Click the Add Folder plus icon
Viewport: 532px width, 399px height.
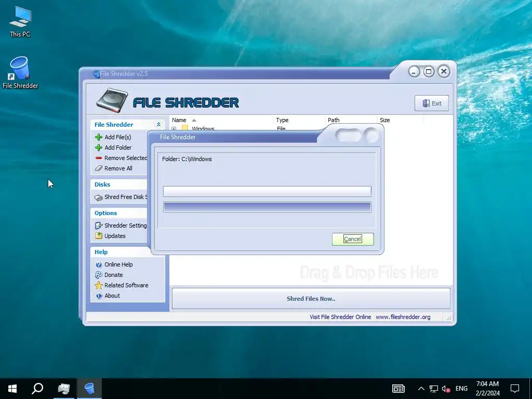[x=99, y=147]
